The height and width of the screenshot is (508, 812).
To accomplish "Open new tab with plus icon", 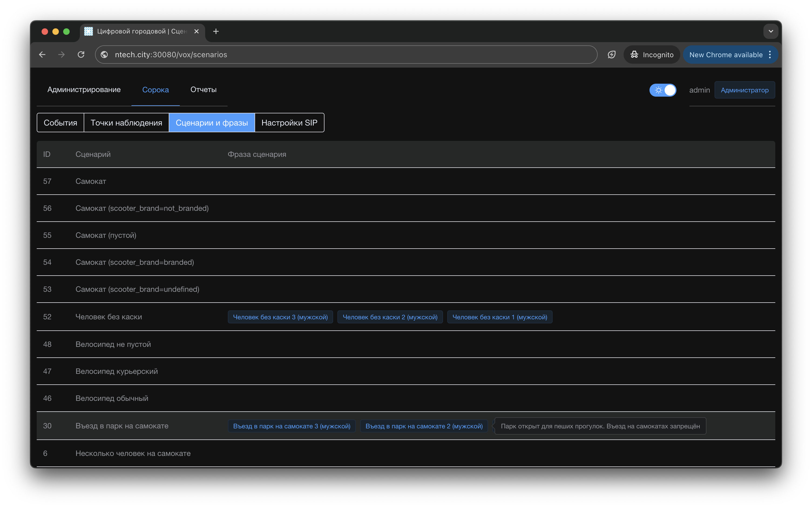I will click(216, 31).
